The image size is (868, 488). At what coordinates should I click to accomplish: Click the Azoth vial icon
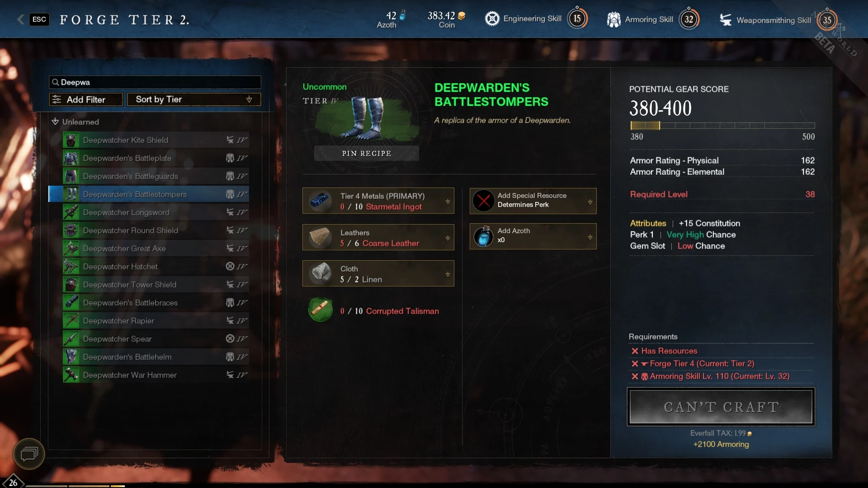483,236
